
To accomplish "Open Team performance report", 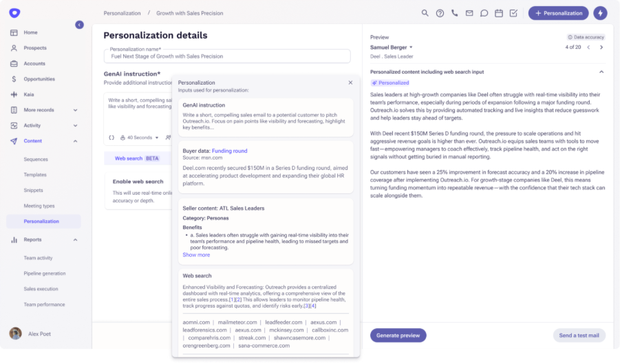I will click(44, 305).
